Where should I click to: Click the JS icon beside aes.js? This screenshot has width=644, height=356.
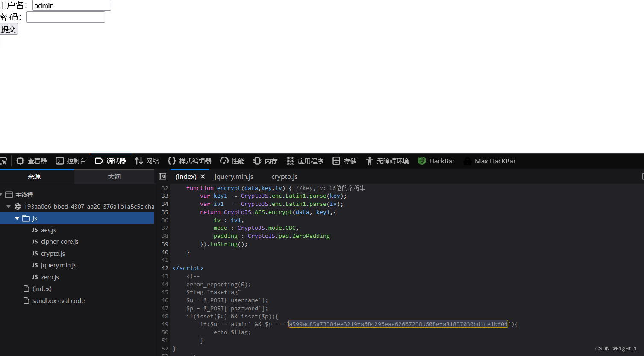point(35,230)
